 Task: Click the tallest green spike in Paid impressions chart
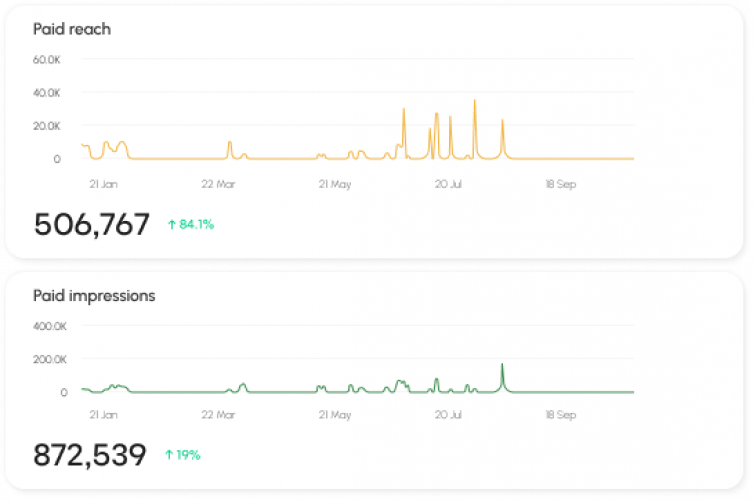point(502,365)
